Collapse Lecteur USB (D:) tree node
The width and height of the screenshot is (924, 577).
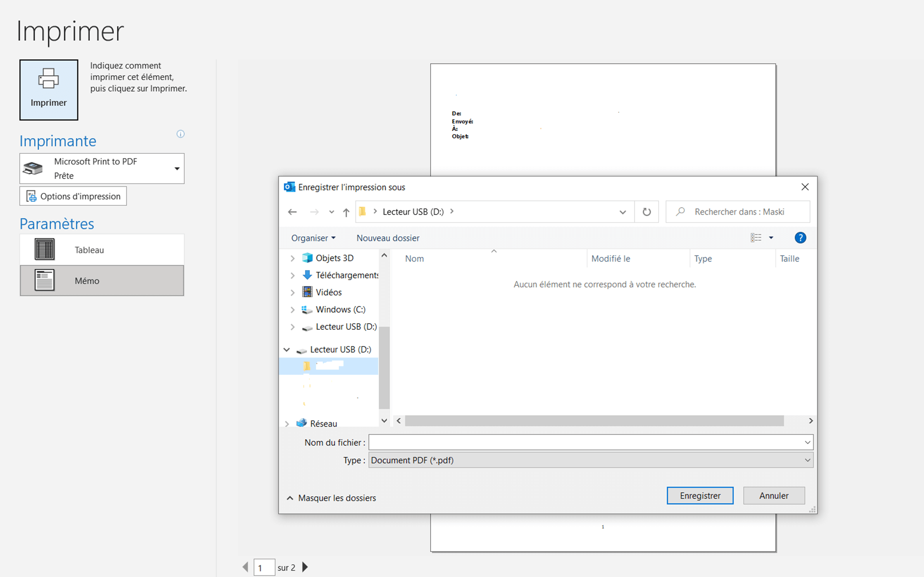coord(286,349)
